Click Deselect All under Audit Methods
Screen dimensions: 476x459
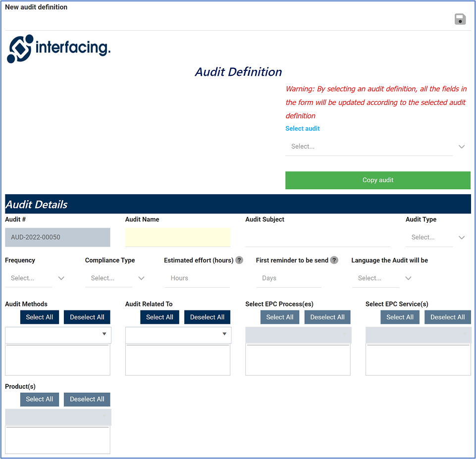pyautogui.click(x=87, y=317)
